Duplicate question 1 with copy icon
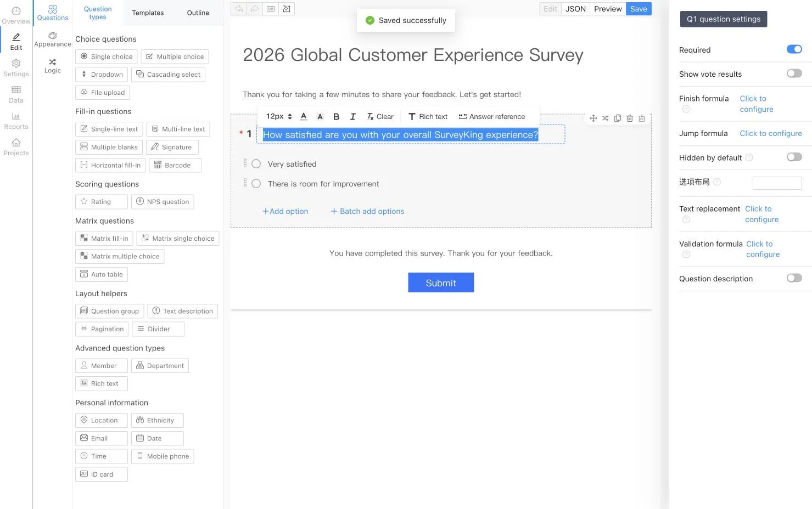 618,118
